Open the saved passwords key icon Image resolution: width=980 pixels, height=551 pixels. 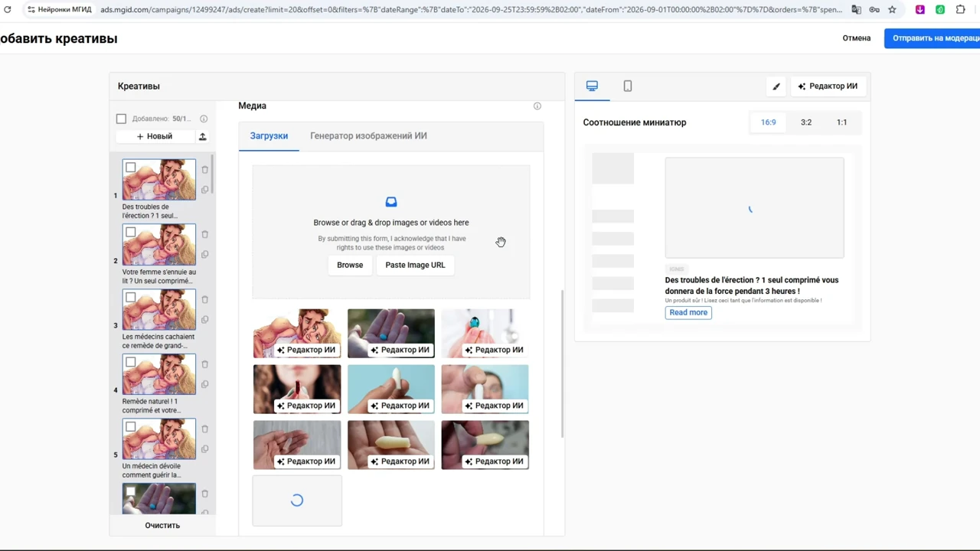[874, 10]
